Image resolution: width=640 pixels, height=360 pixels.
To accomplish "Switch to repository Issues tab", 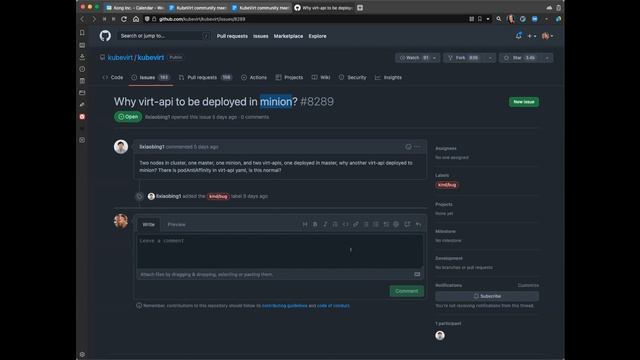I will (x=151, y=77).
